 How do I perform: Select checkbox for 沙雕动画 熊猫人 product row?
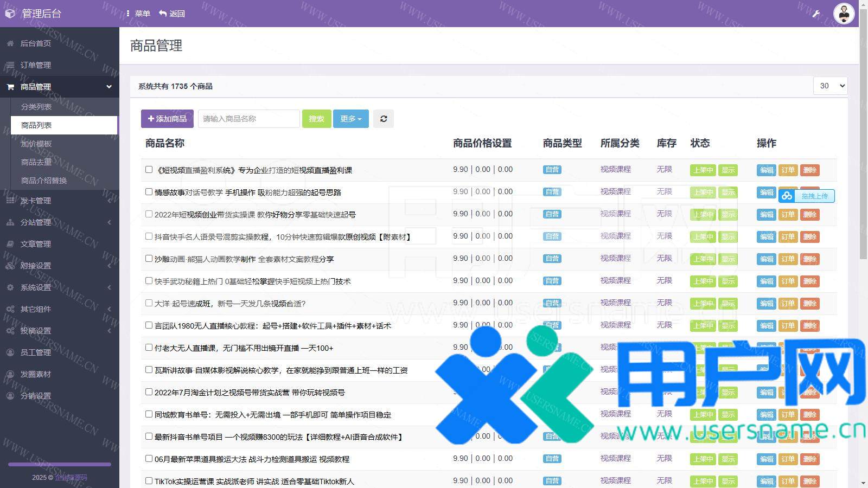click(149, 259)
